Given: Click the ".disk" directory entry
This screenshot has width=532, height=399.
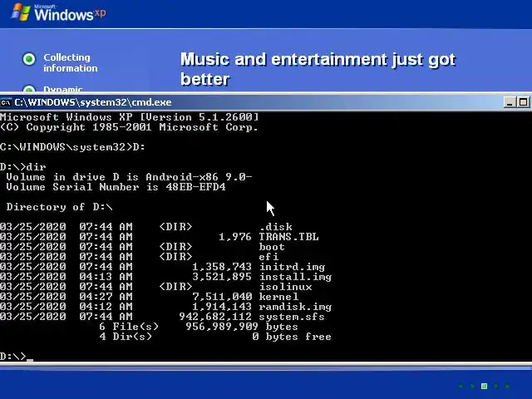Looking at the screenshot, I should pos(275,227).
